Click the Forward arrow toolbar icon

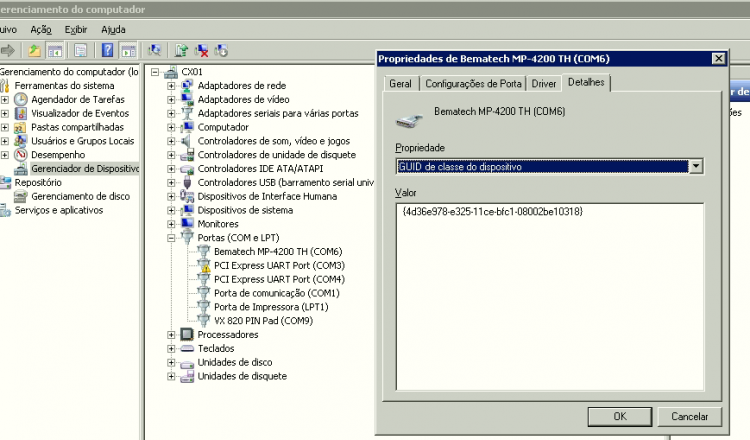[x=7, y=50]
